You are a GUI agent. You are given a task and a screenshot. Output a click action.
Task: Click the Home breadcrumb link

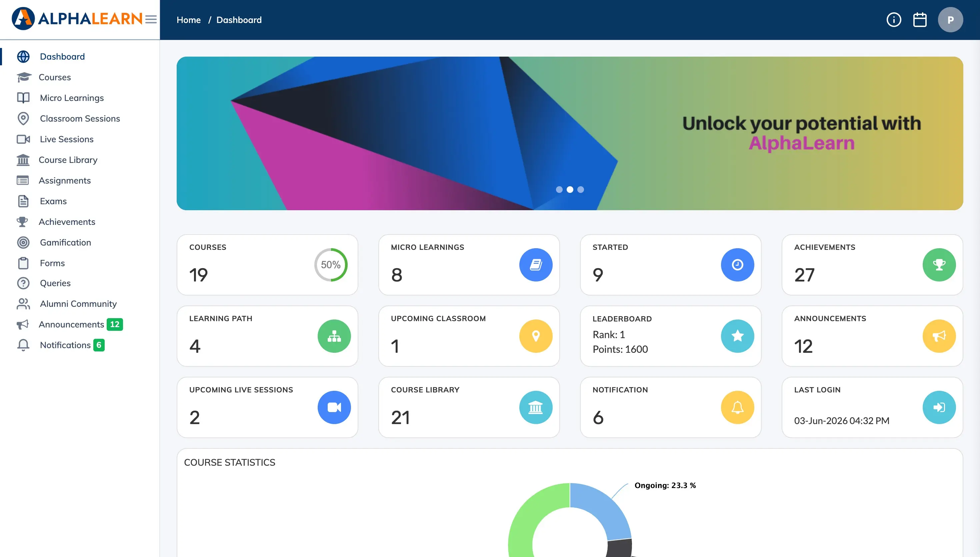tap(189, 20)
